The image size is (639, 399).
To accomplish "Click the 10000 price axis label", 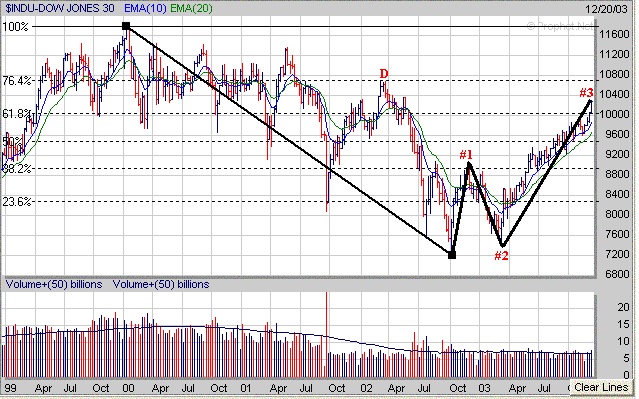I will point(615,114).
